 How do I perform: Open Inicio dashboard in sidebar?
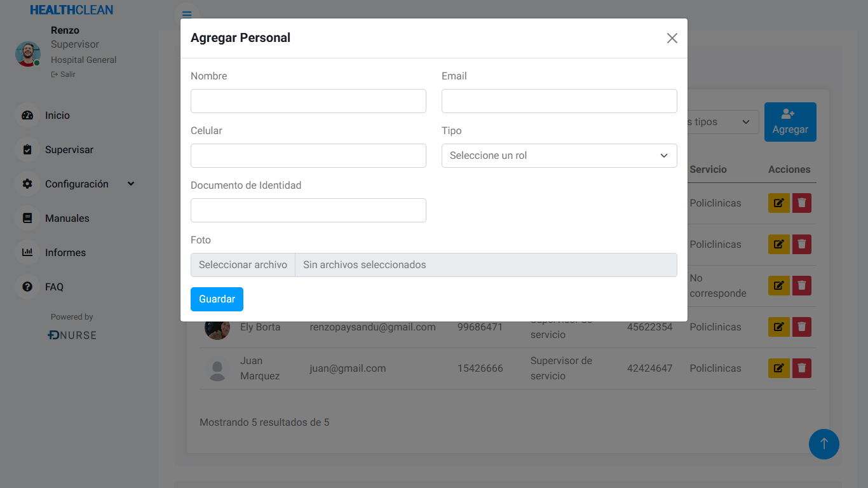click(57, 116)
